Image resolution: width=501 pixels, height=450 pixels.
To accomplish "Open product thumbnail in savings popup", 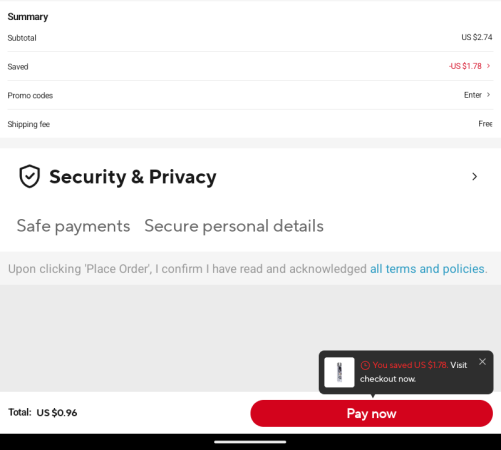I will (339, 372).
